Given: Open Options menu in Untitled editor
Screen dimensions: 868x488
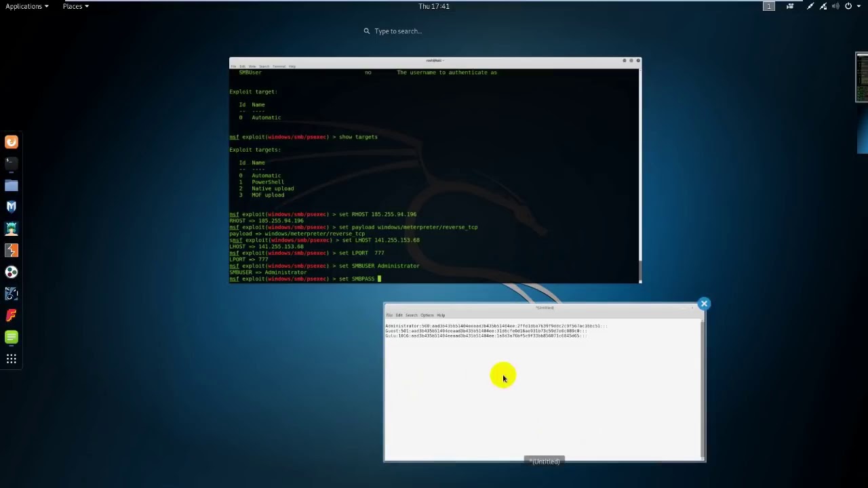Looking at the screenshot, I should (427, 315).
